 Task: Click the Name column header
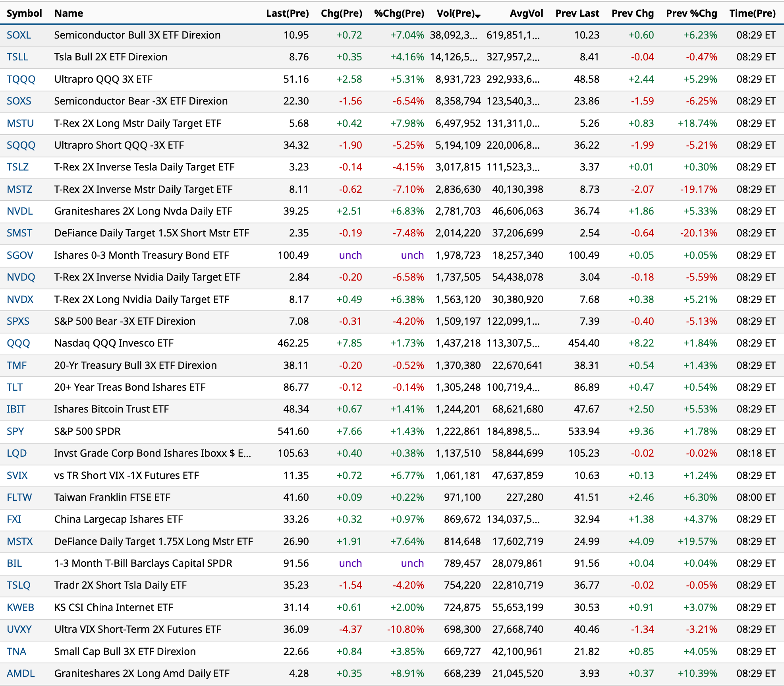tap(69, 14)
